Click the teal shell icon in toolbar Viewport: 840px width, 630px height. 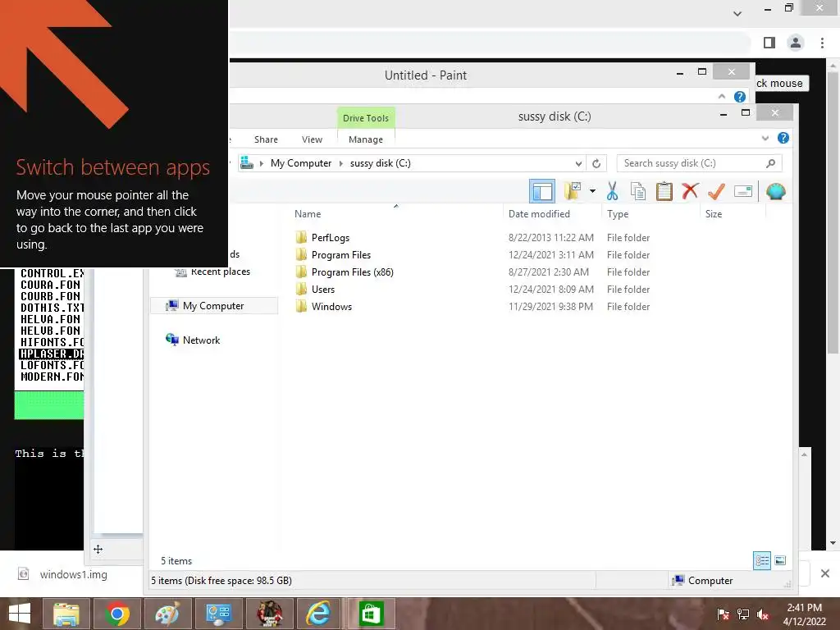776,190
